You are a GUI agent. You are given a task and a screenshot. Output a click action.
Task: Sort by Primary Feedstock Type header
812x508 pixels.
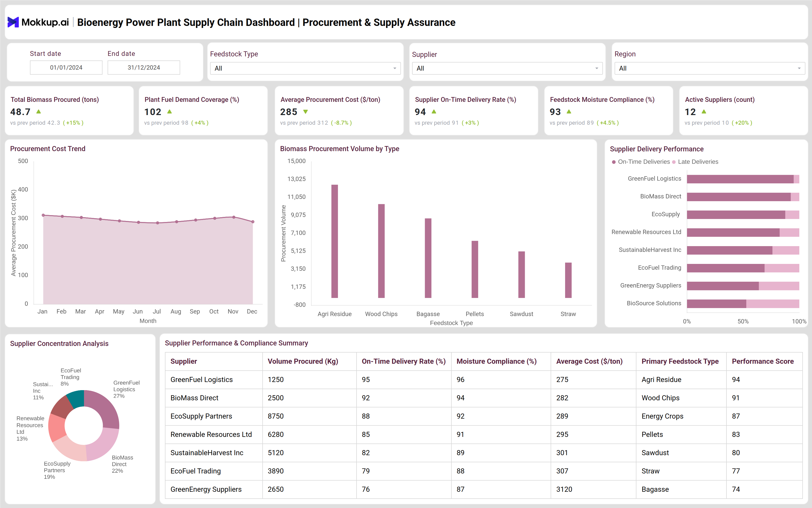pyautogui.click(x=680, y=361)
